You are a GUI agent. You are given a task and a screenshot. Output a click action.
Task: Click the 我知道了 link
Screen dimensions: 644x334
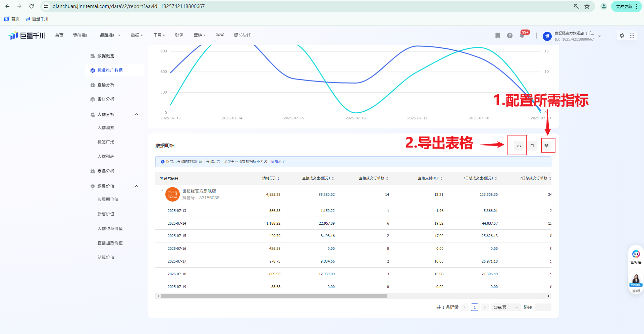tap(278, 162)
